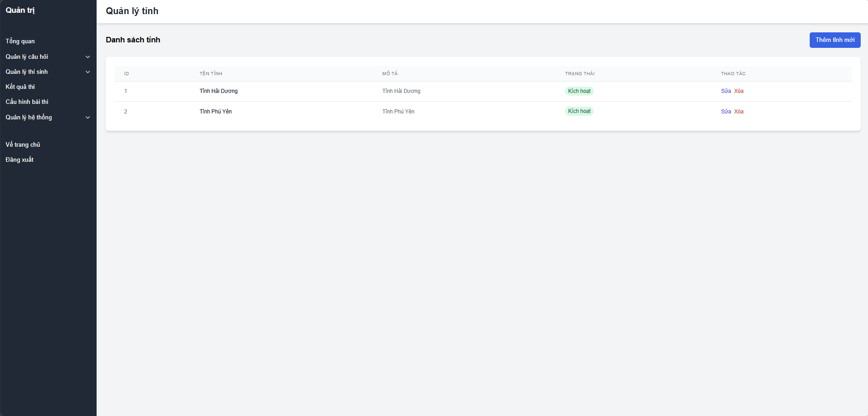Select the Tỉnh Phú Yên name cell
Viewport: 868px width, 416px height.
tap(216, 112)
